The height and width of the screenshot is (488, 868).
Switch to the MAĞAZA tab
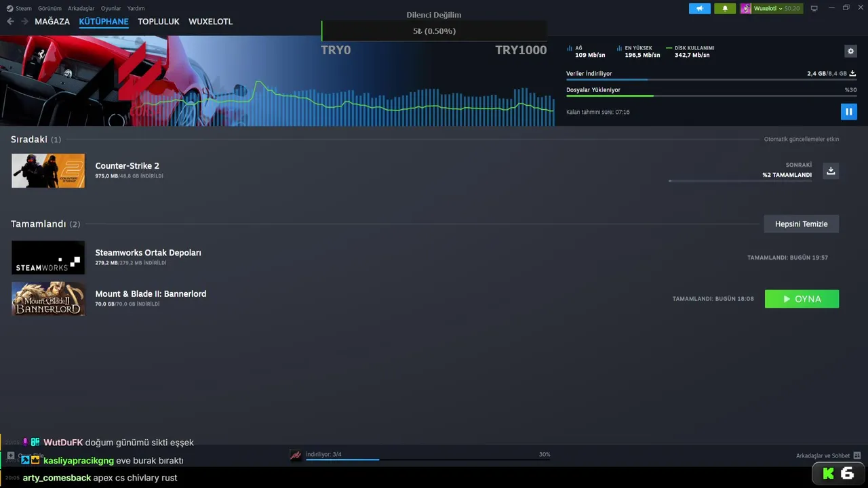(x=52, y=22)
